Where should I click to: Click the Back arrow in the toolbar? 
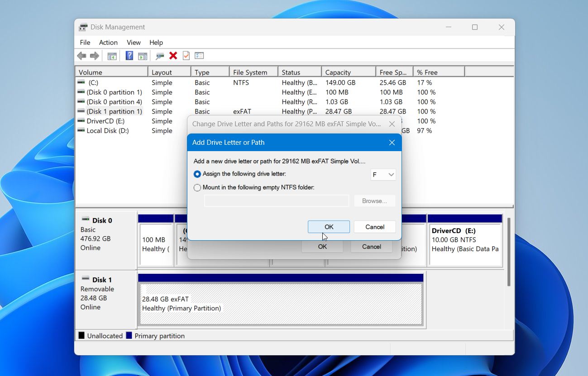[81, 56]
